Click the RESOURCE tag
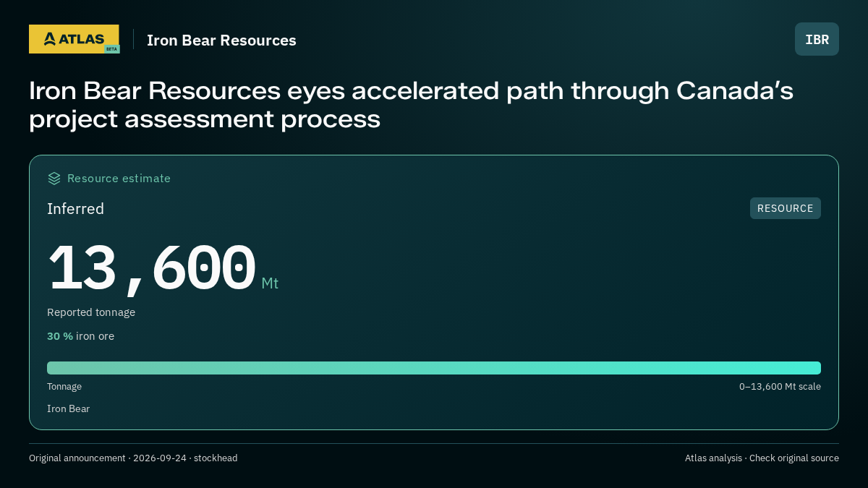The width and height of the screenshot is (868, 488). 785,208
